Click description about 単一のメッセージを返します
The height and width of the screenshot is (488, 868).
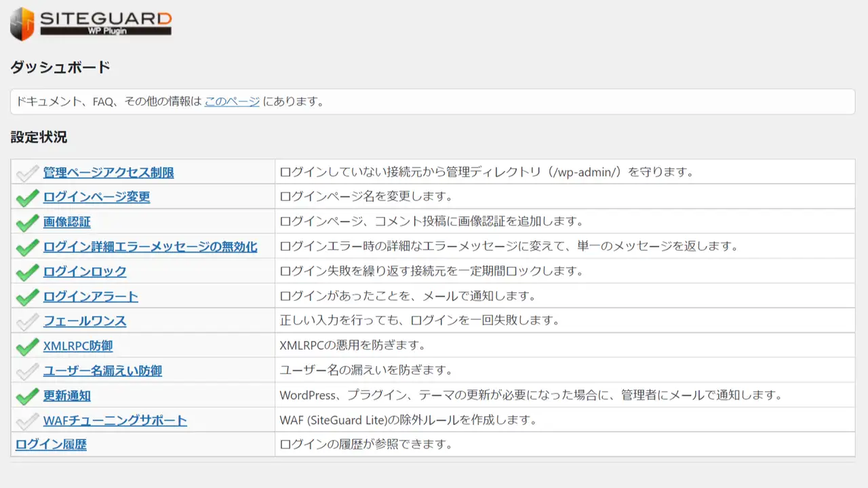509,247
